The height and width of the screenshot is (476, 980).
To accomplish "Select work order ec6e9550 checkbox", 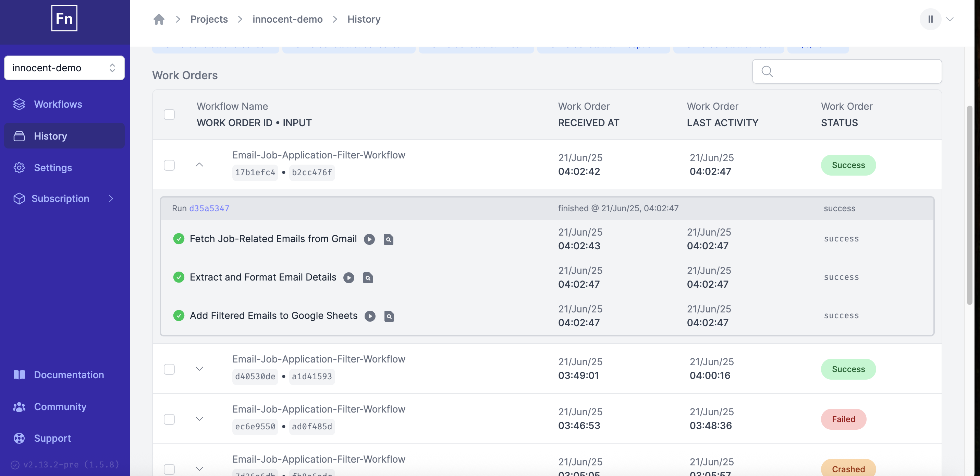I will click(x=169, y=419).
